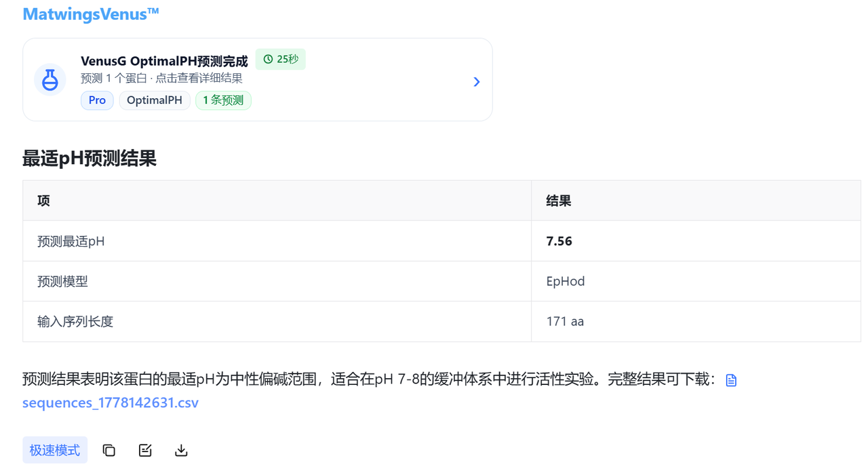Click the download icon below the response
Screen dimensions: 868x473
181,451
